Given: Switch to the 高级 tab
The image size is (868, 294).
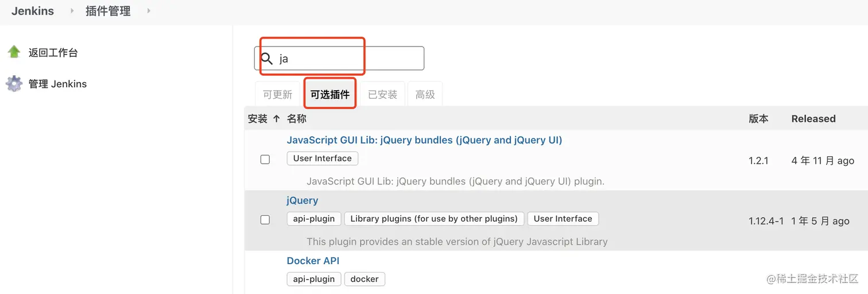Looking at the screenshot, I should coord(425,95).
